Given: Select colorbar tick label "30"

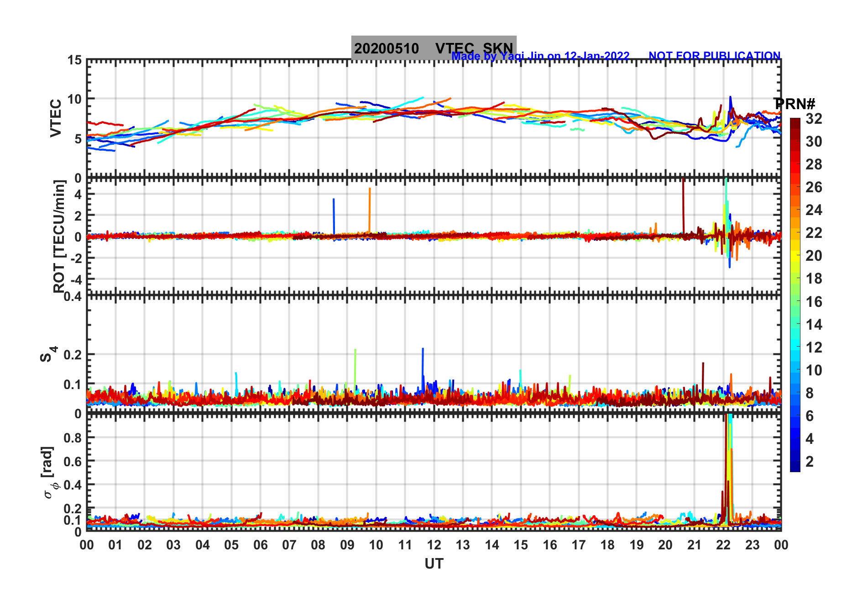Looking at the screenshot, I should [814, 142].
